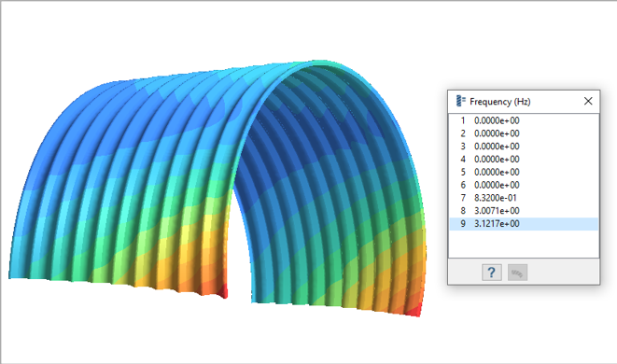Select mode 7 at 8.3200e-01 Hz
Viewport: 617px width, 364px height.
[524, 198]
